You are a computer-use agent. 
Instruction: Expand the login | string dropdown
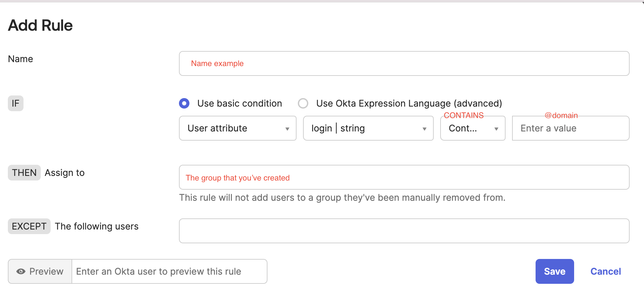368,128
